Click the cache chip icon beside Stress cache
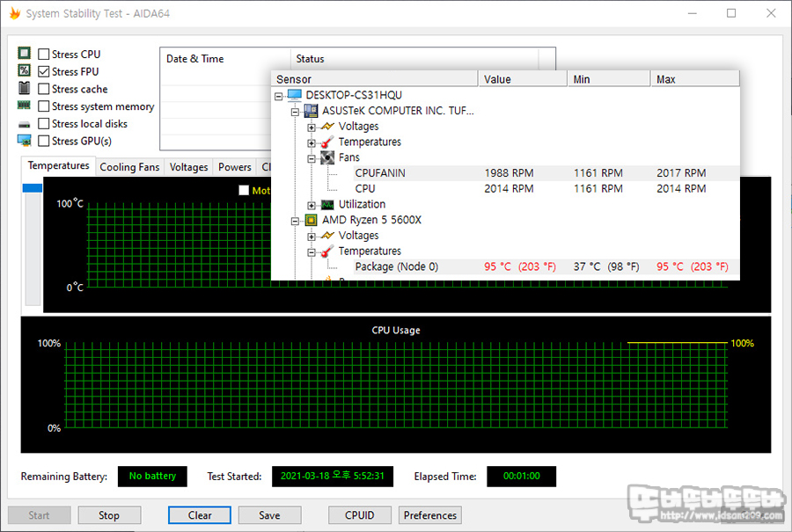Image resolution: width=792 pixels, height=532 pixels. [x=25, y=88]
